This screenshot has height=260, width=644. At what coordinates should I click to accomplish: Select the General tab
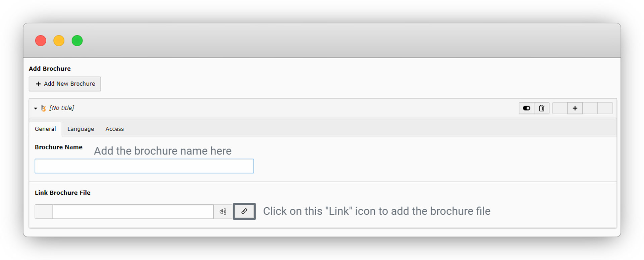coord(45,129)
